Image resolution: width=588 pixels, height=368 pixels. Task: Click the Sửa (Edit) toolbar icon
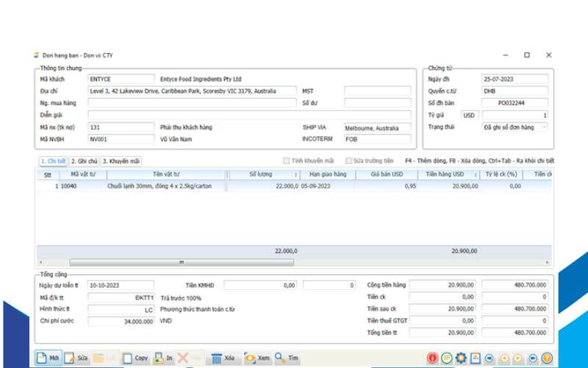click(70, 358)
